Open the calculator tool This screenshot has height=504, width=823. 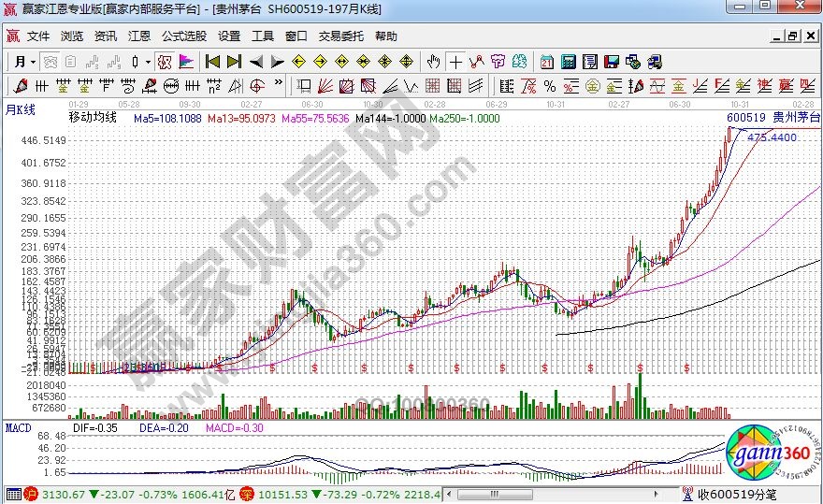(568, 62)
